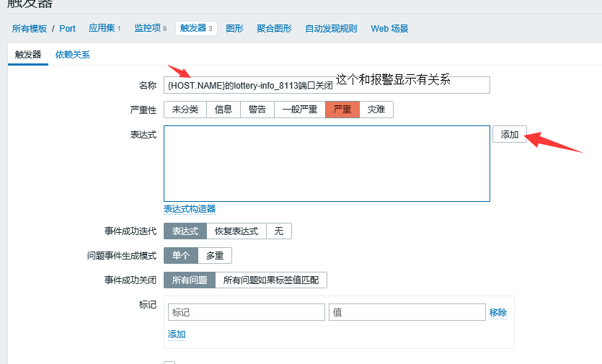Image resolution: width=602 pixels, height=364 pixels.
Task: Select the 灾难 severity level
Action: pyautogui.click(x=376, y=110)
